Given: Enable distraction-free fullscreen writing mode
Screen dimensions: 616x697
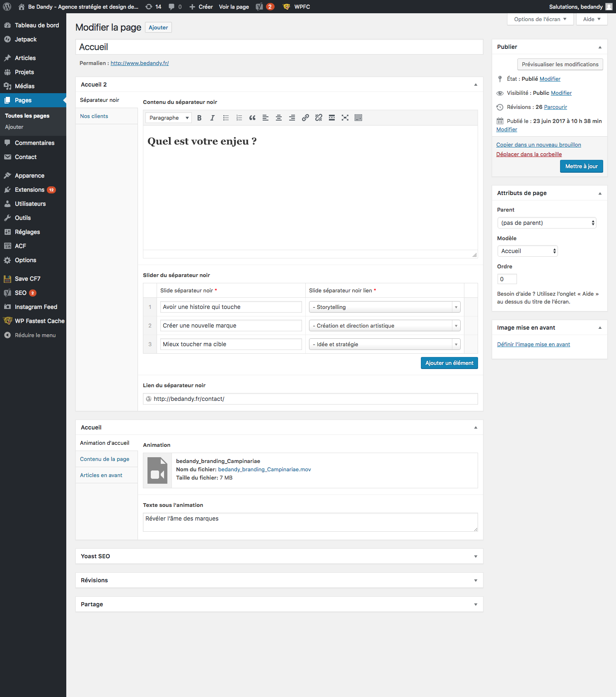Looking at the screenshot, I should tap(345, 118).
